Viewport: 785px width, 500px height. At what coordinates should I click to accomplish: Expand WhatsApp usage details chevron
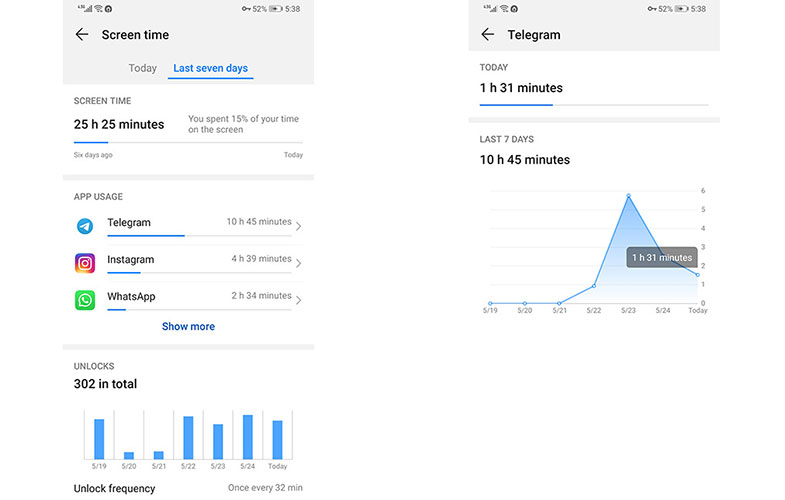point(298,300)
